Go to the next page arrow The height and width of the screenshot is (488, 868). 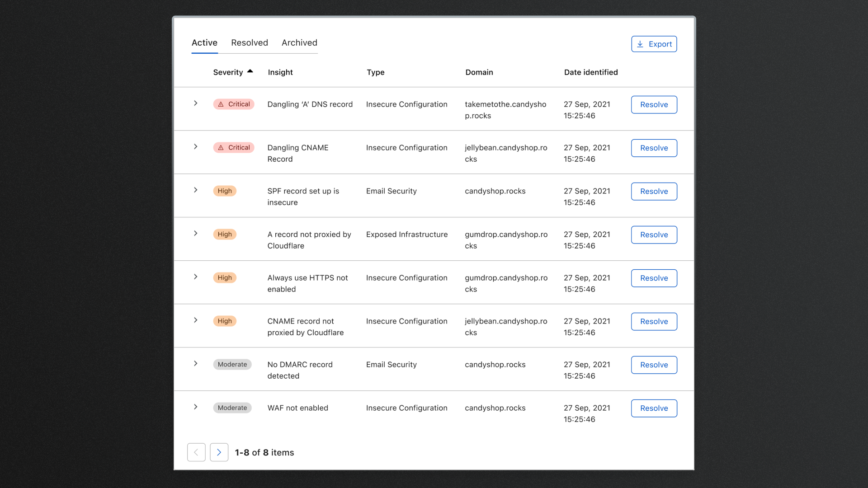[219, 452]
